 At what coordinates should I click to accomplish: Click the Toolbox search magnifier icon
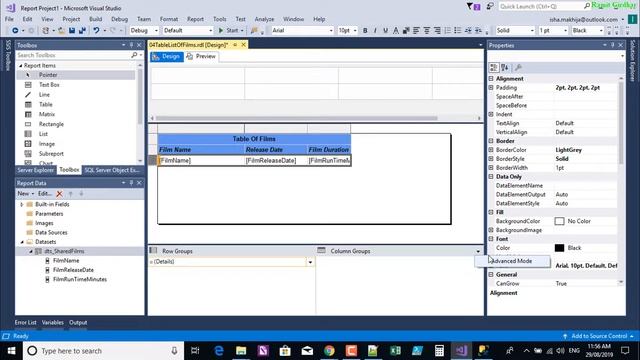click(134, 55)
